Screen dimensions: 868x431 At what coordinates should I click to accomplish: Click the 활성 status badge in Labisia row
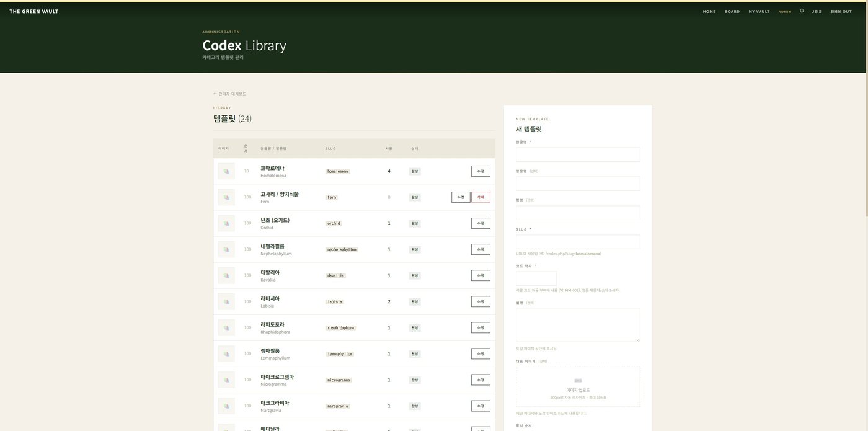pos(415,301)
